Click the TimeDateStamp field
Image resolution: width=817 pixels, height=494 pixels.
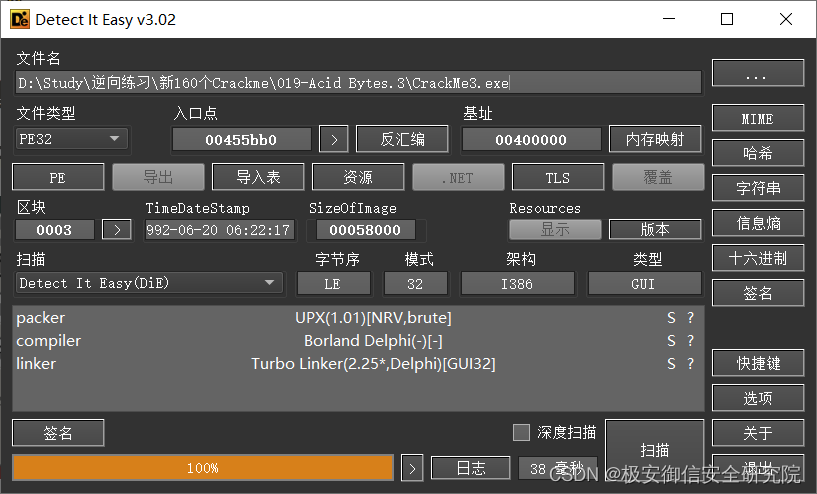(219, 230)
